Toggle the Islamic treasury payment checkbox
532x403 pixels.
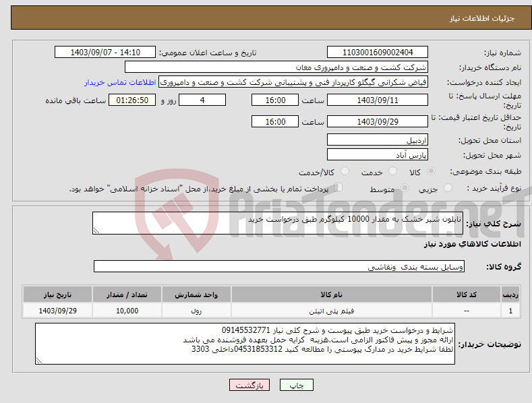338,187
